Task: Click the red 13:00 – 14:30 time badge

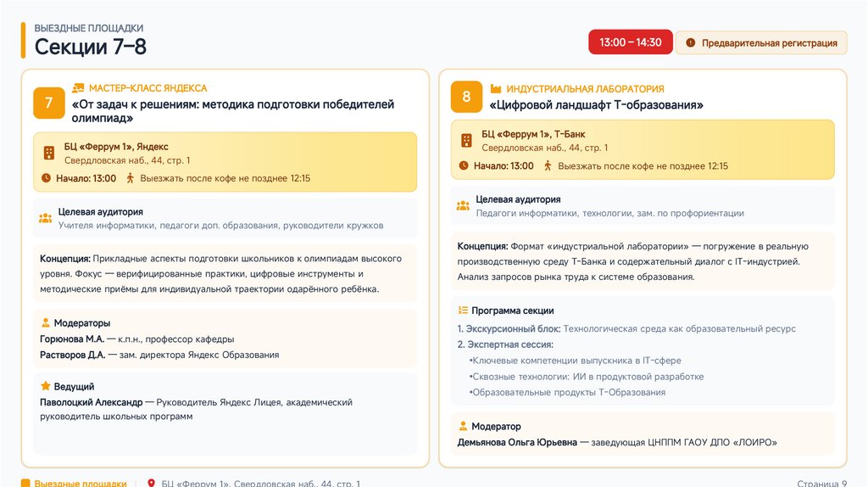Action: coord(631,42)
